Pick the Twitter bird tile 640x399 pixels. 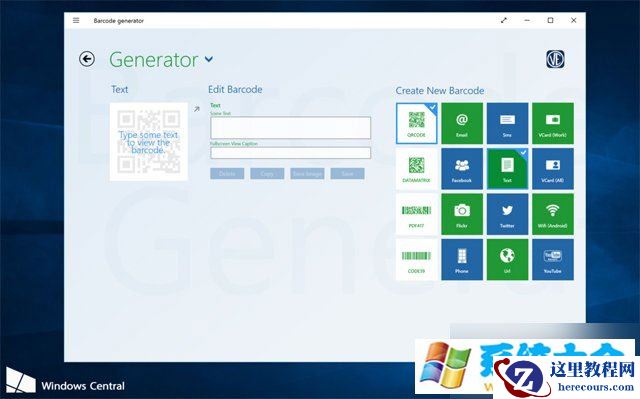pos(507,214)
